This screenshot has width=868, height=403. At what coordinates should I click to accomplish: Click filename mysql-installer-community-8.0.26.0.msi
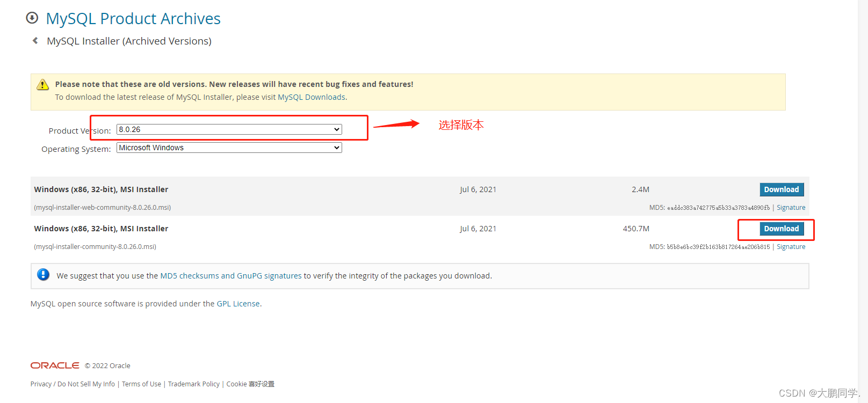[x=95, y=247]
